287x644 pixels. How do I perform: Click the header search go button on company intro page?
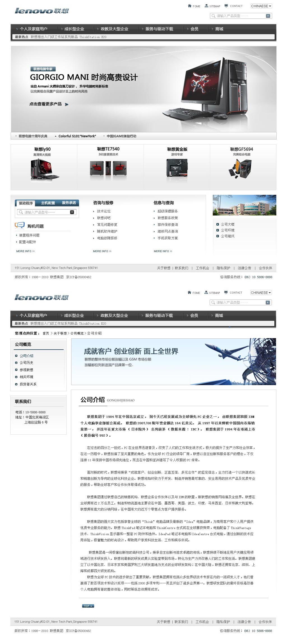tap(268, 303)
